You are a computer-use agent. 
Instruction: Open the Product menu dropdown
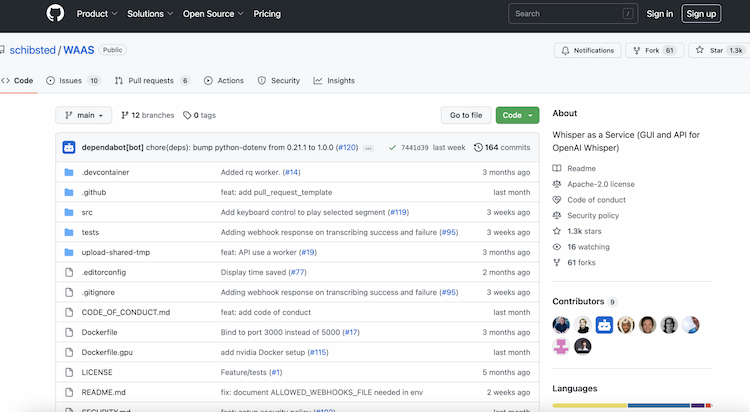[97, 14]
